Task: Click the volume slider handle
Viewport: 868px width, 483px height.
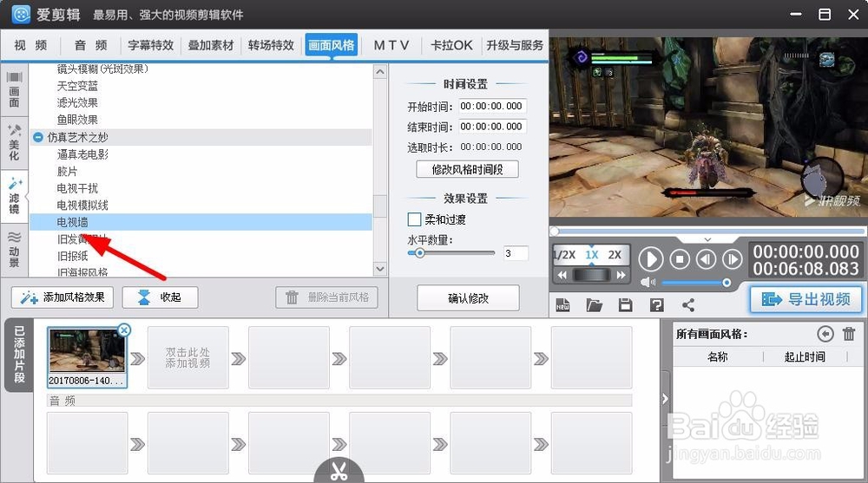Action: [x=727, y=283]
